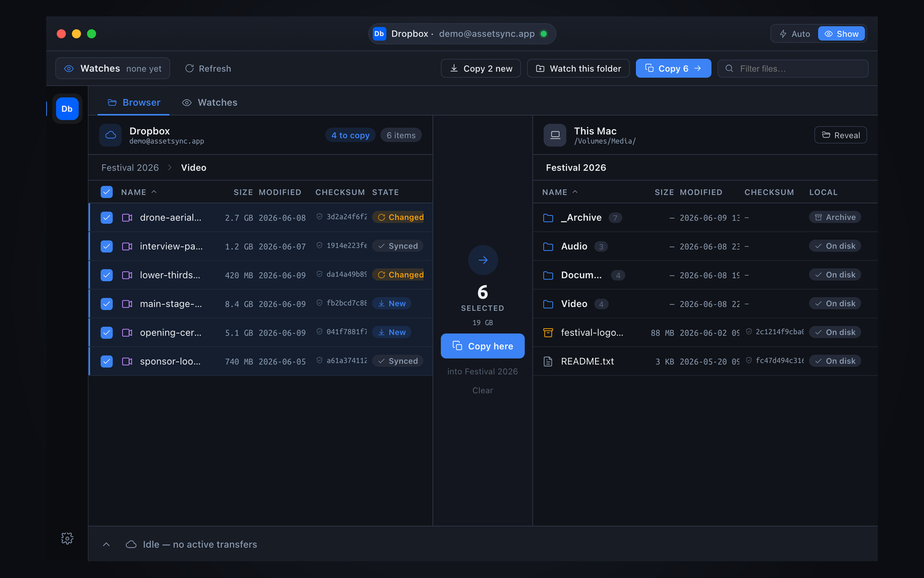
Task: Click the Audio folder icon
Action: 548,247
